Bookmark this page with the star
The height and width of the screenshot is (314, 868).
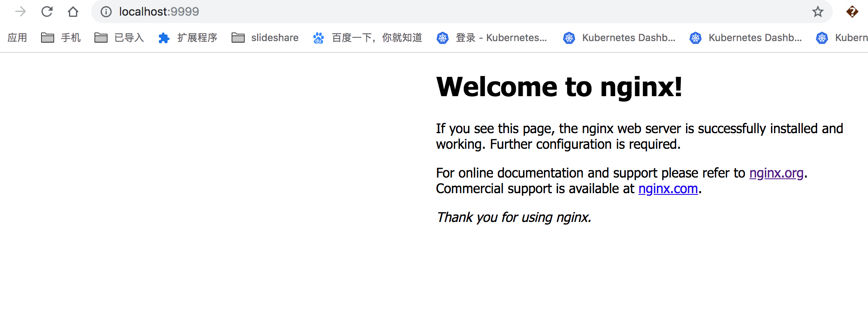[817, 12]
